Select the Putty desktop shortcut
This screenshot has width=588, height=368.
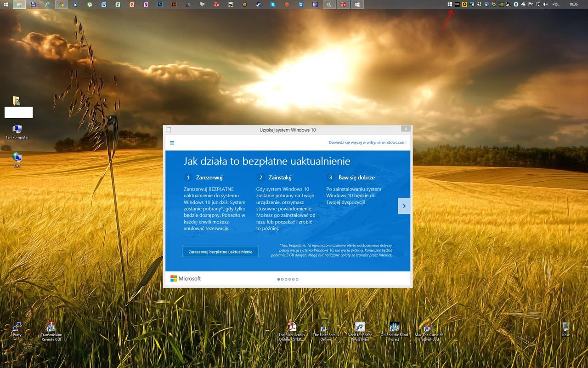[17, 329]
